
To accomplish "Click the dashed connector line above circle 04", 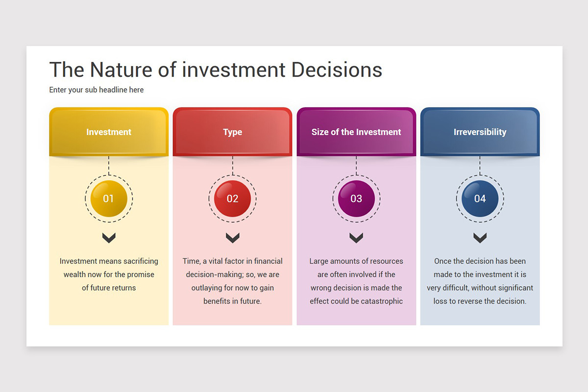I will [480, 166].
